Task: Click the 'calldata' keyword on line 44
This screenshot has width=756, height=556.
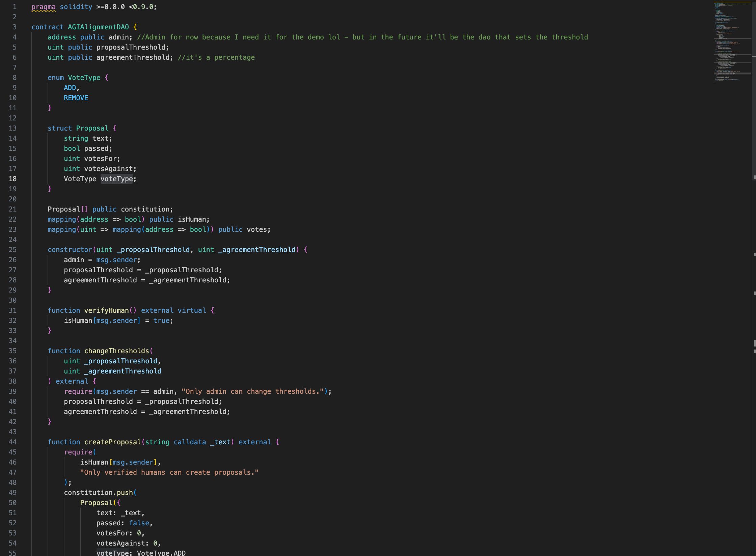Action: 190,442
